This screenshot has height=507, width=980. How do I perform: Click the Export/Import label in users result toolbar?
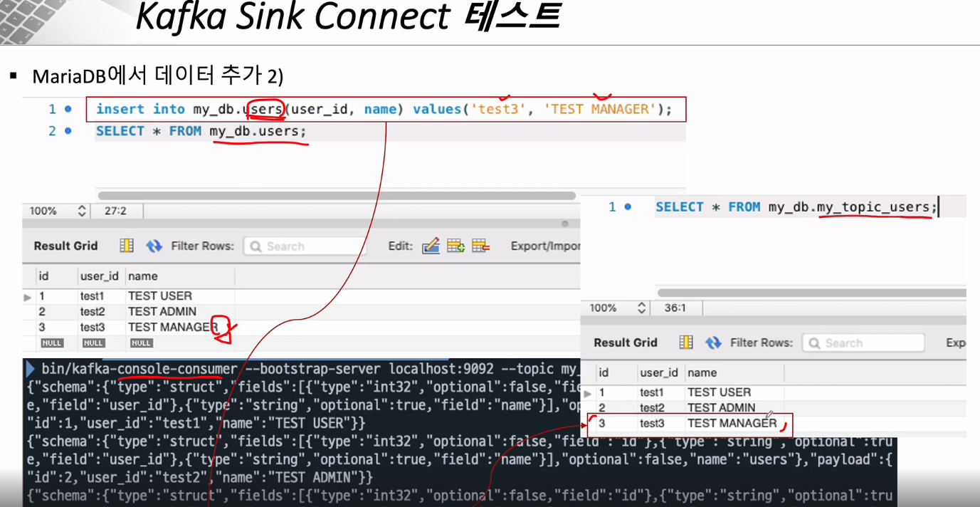click(545, 246)
